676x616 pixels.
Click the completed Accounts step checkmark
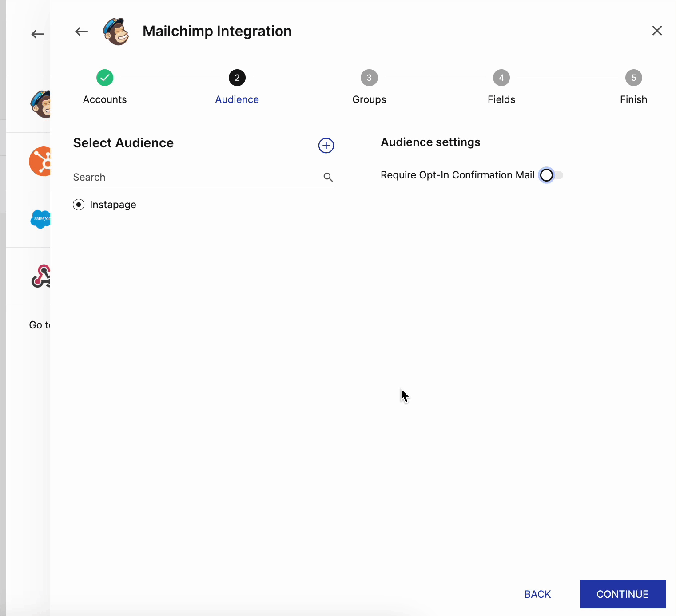tap(105, 78)
